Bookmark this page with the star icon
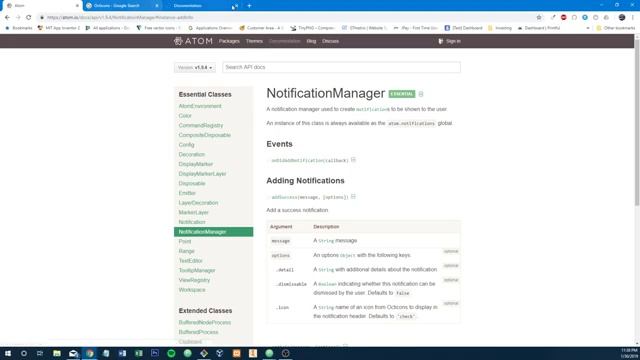The image size is (640, 360). tap(539, 18)
